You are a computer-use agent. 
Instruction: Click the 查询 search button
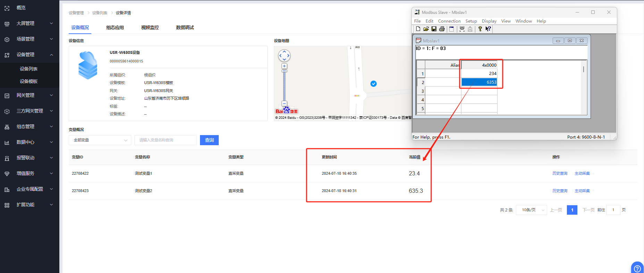click(x=209, y=140)
